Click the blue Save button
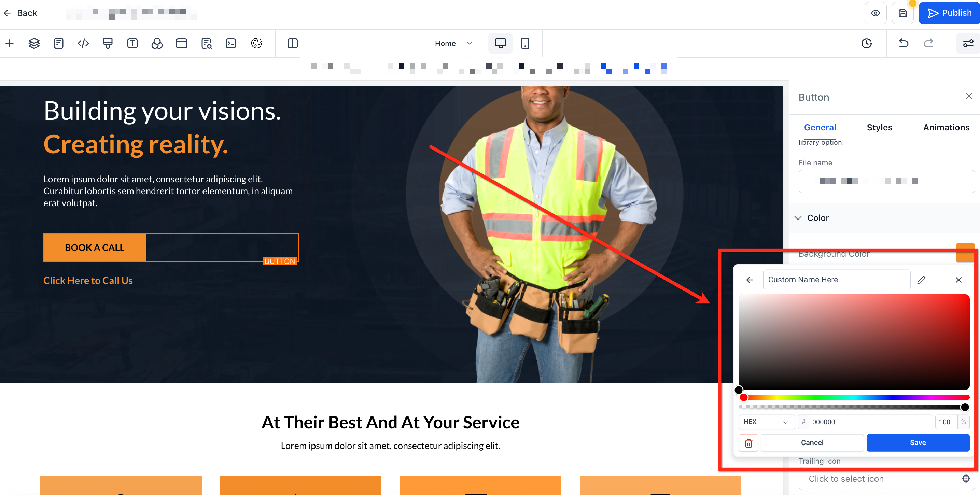980x495 pixels. tap(918, 443)
